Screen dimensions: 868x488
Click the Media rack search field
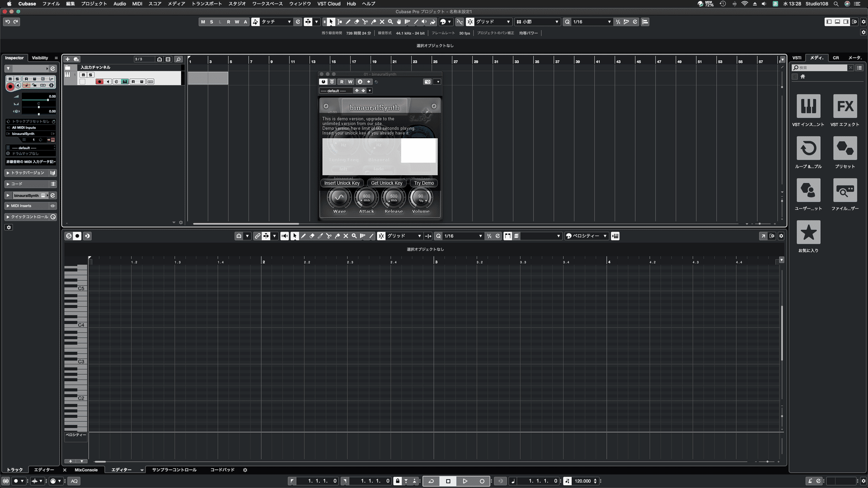coord(820,68)
